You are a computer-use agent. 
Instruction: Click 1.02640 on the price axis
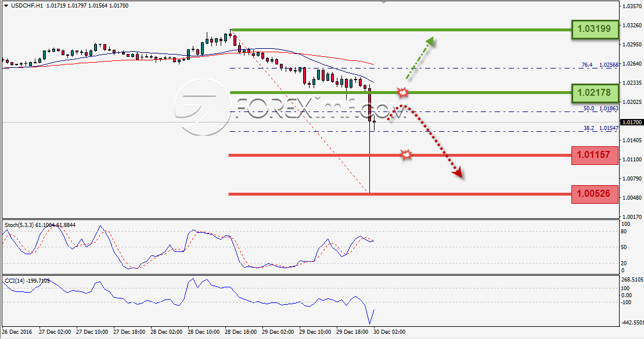click(632, 64)
